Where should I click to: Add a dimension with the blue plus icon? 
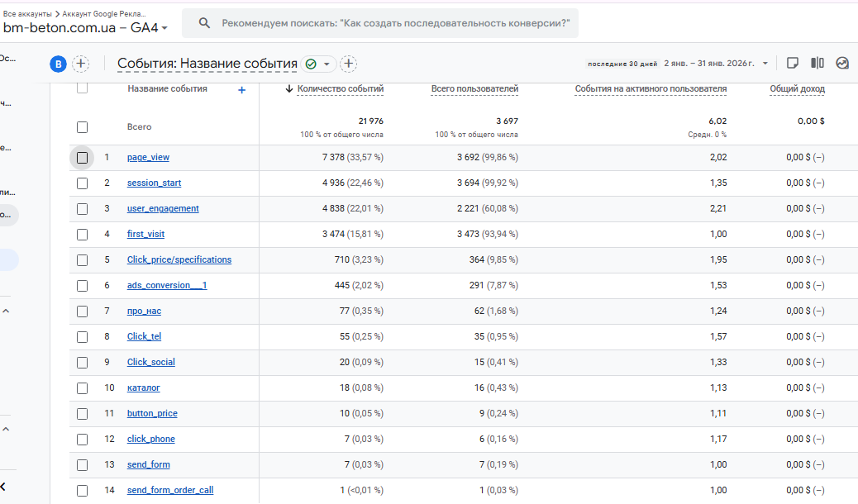[x=241, y=90]
